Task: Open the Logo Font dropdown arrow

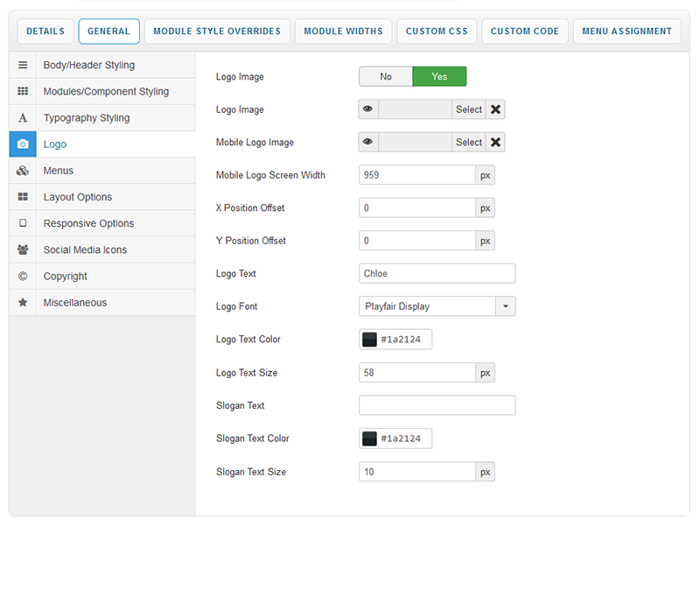Action: coord(506,306)
